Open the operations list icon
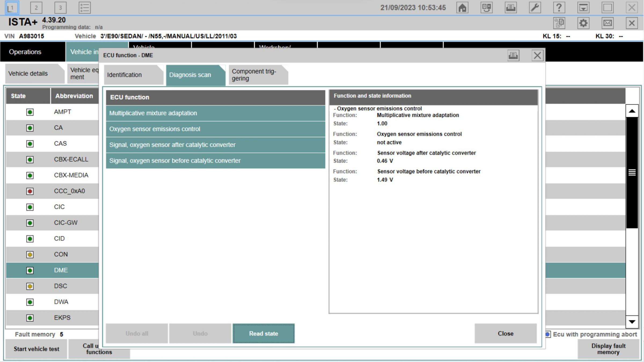This screenshot has width=644, height=362. click(x=85, y=8)
